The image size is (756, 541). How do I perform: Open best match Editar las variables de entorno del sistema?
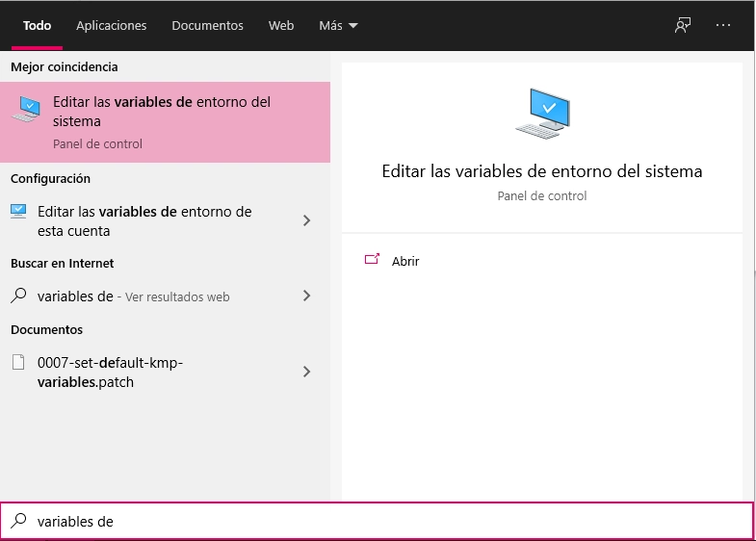click(165, 122)
